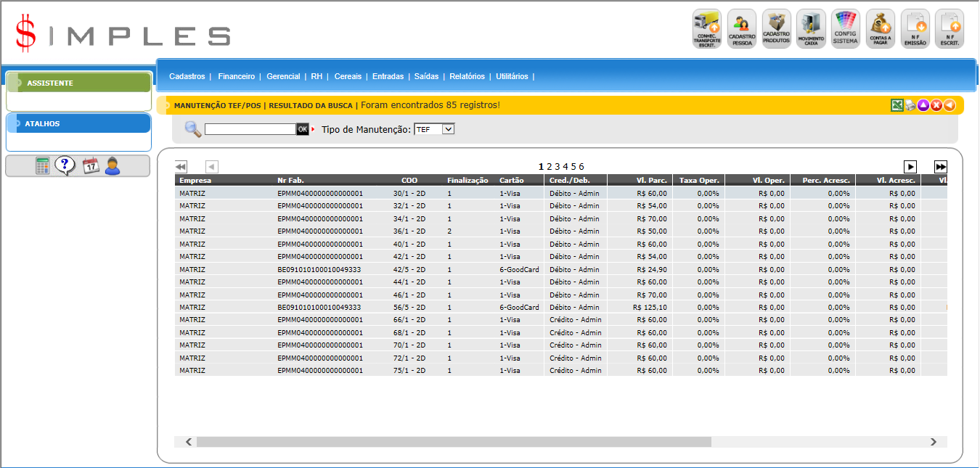Image resolution: width=980 pixels, height=468 pixels.
Task: Click the horizontal scrollbar right arrow
Action: 934,442
